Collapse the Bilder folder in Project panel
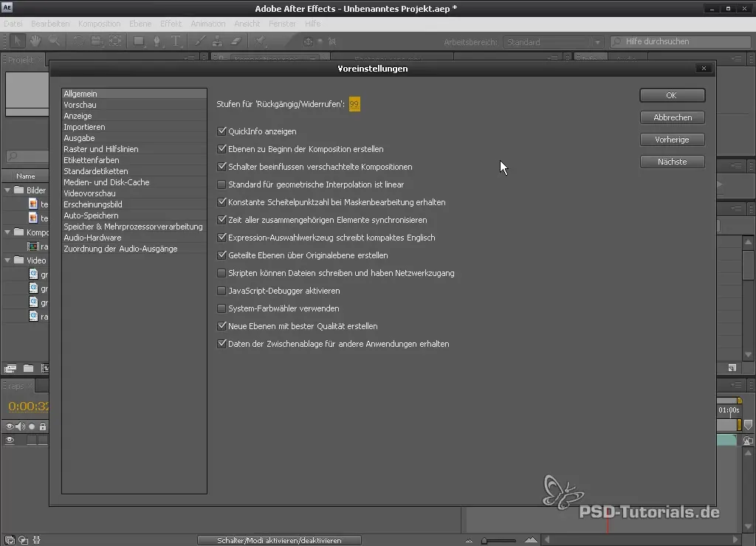The width and height of the screenshot is (756, 546). 7,190
